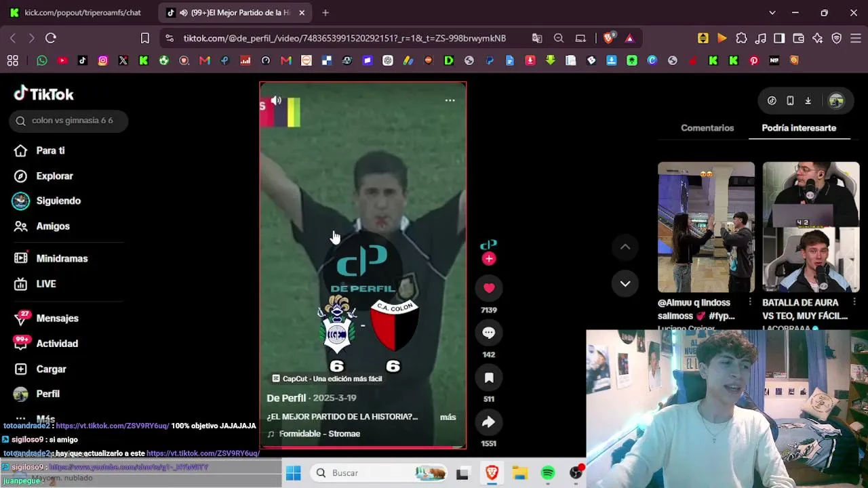Open the @Almuu recommended video thumbnail
The width and height of the screenshot is (868, 488).
click(x=706, y=227)
